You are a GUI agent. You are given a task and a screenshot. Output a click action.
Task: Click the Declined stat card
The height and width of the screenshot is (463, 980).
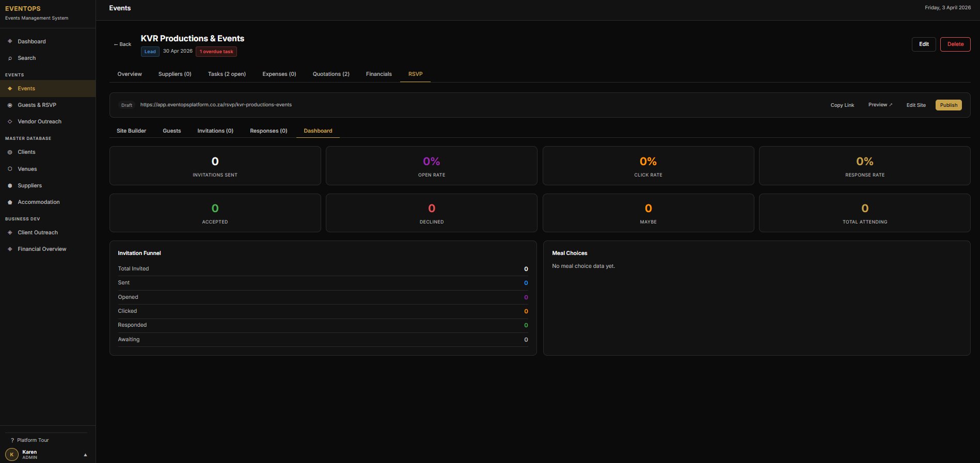pos(432,213)
